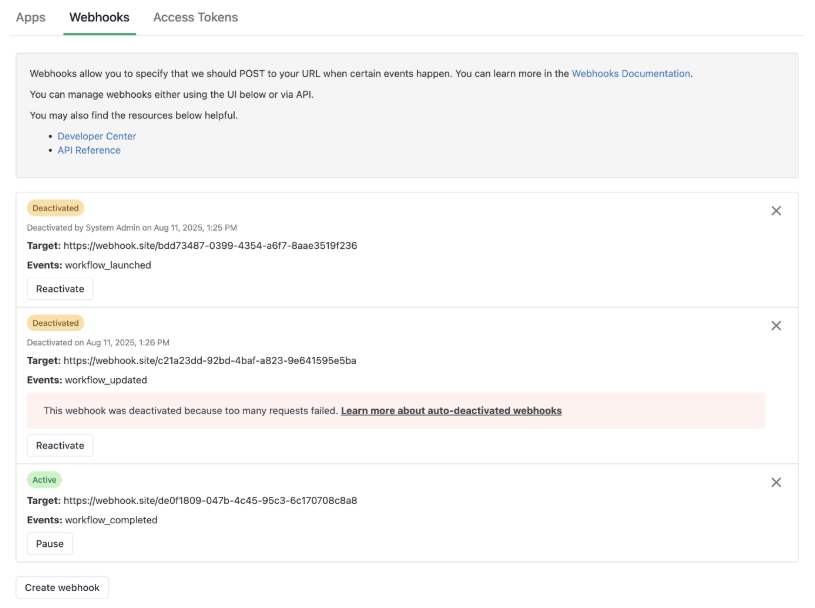Image resolution: width=815 pixels, height=608 pixels.
Task: Select the Webhooks tab
Action: pos(99,17)
